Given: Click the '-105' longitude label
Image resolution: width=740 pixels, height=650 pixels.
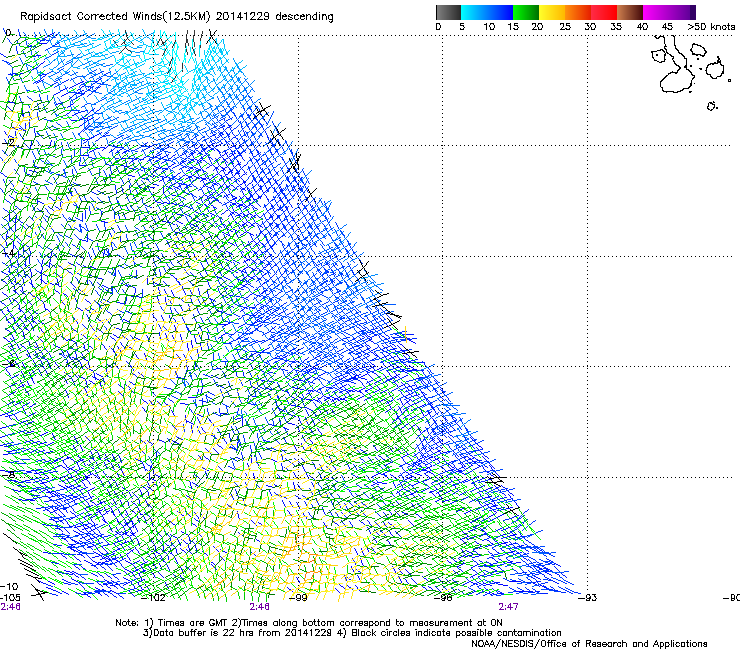Looking at the screenshot, I should (10, 598).
